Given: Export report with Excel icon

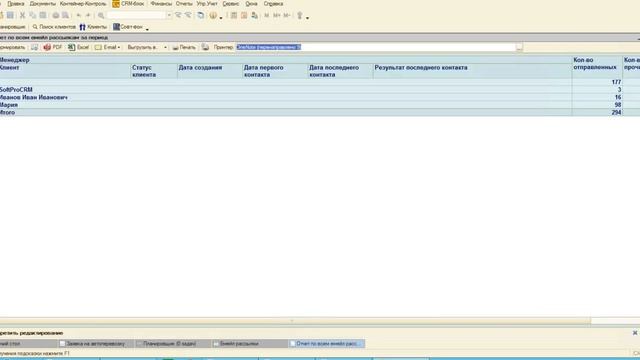Looking at the screenshot, I should [x=71, y=47].
